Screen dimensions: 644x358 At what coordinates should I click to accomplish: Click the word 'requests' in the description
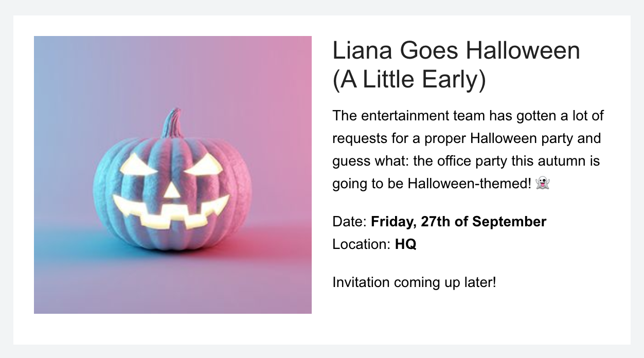click(359, 138)
